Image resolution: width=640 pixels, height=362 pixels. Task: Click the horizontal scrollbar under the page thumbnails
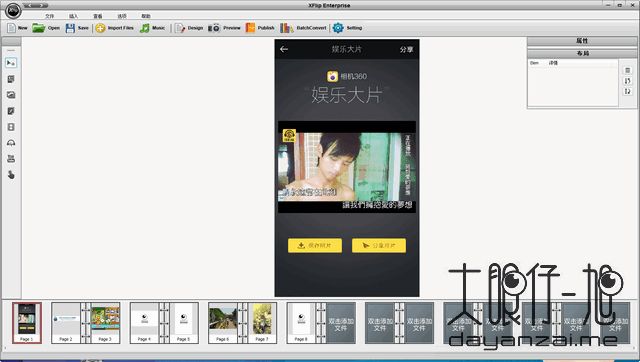(320, 349)
